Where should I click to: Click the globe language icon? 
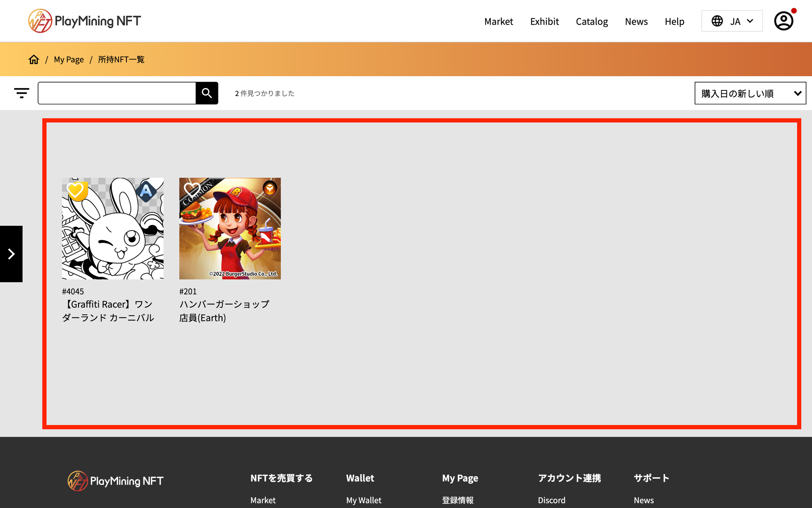717,21
